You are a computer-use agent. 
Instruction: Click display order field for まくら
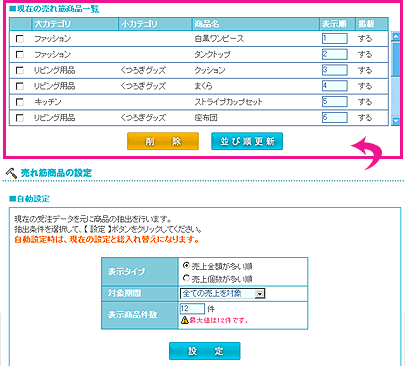(335, 86)
